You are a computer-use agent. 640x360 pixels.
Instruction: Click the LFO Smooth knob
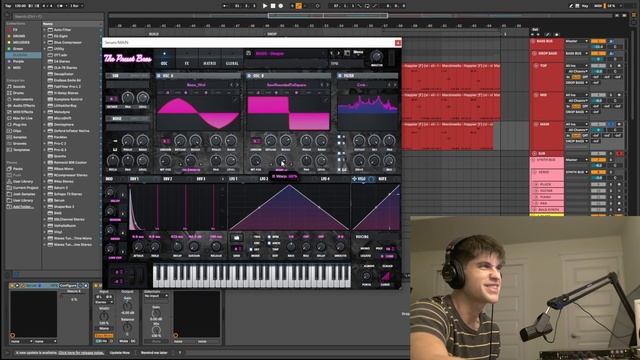(340, 246)
